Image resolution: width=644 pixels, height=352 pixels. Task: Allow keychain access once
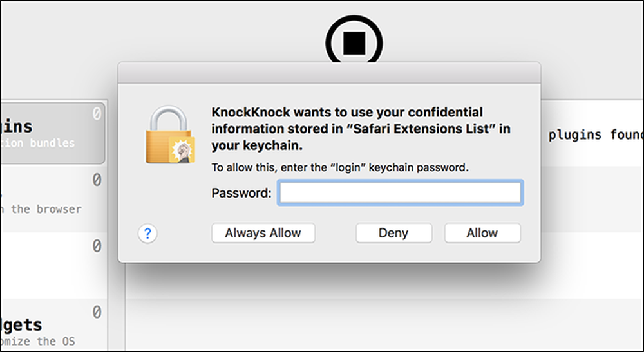point(482,233)
